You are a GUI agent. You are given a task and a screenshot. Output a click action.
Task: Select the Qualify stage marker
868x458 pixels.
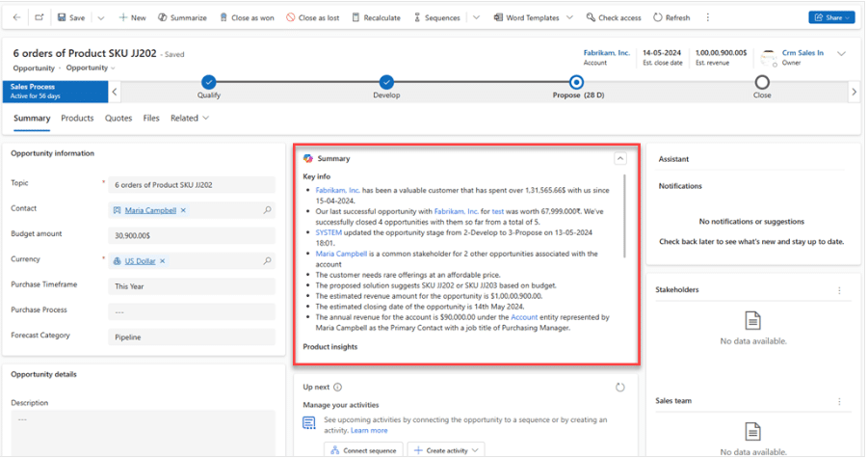tap(209, 83)
